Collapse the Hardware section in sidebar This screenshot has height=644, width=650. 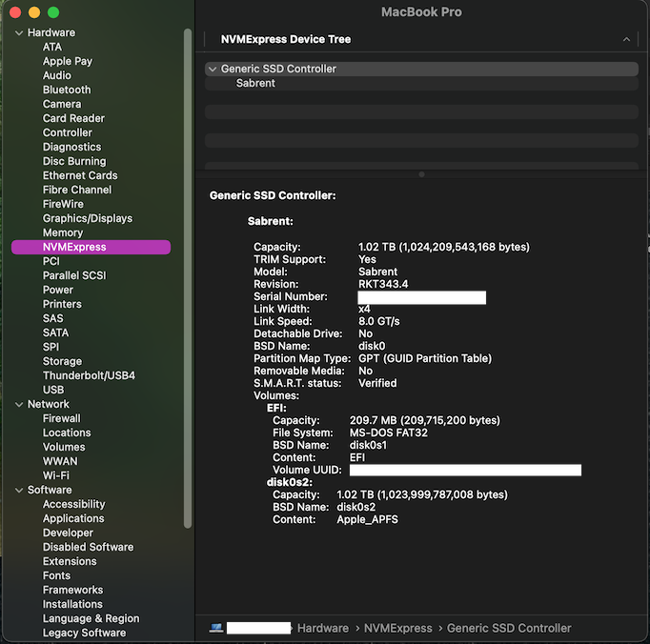pyautogui.click(x=19, y=33)
